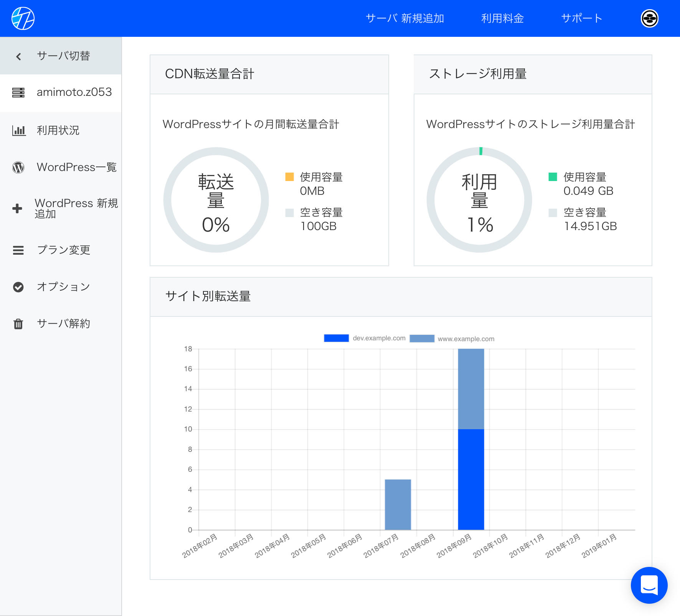Click the 2018年05月 axis label
Viewport: 680px width, 616px height.
click(309, 546)
